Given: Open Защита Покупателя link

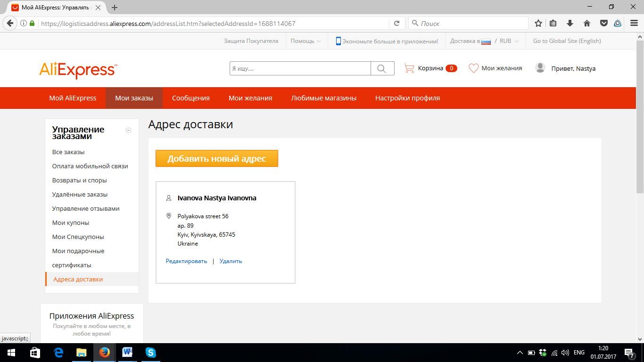Looking at the screenshot, I should [251, 41].
